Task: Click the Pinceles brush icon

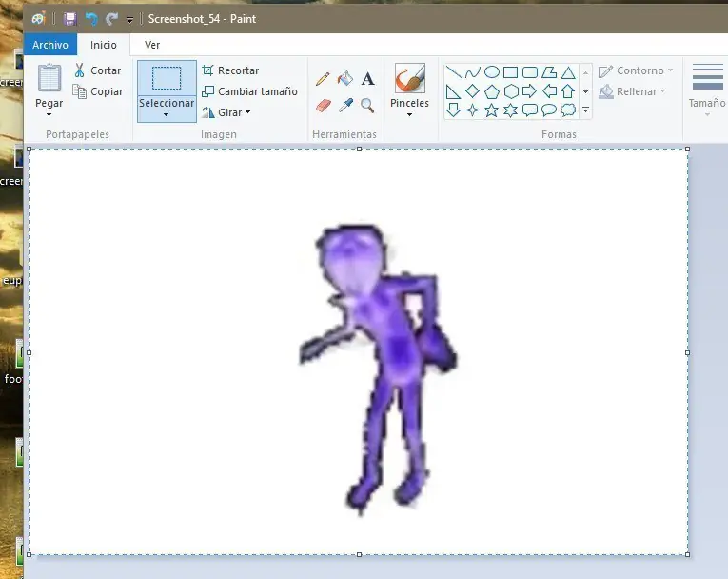Action: click(409, 77)
